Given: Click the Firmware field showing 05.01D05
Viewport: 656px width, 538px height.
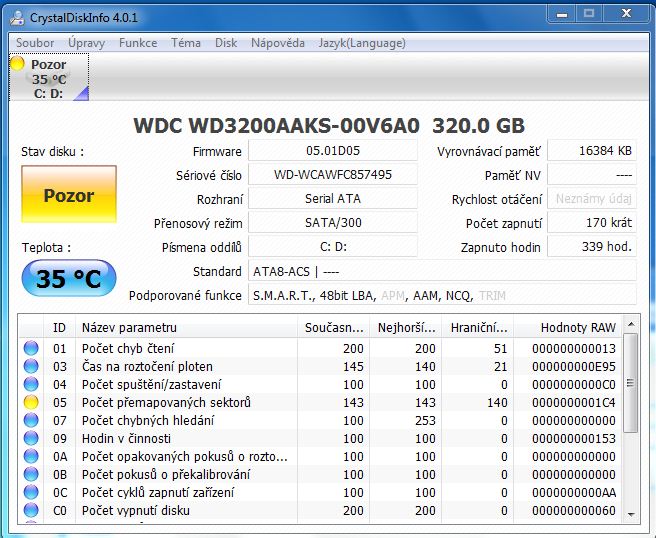Looking at the screenshot, I should pos(332,151).
